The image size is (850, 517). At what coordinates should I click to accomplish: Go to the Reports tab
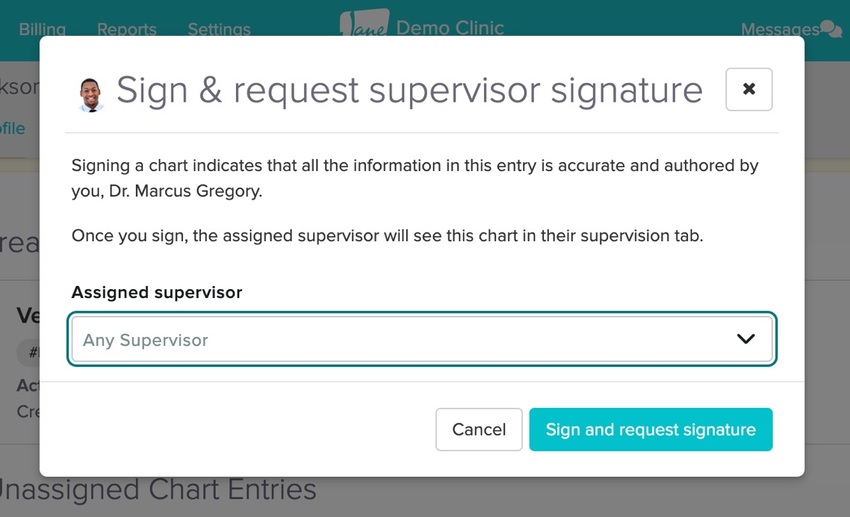coord(126,29)
